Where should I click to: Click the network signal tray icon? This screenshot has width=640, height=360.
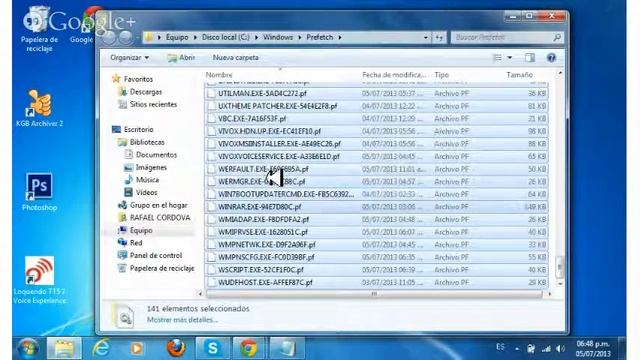coord(546,349)
